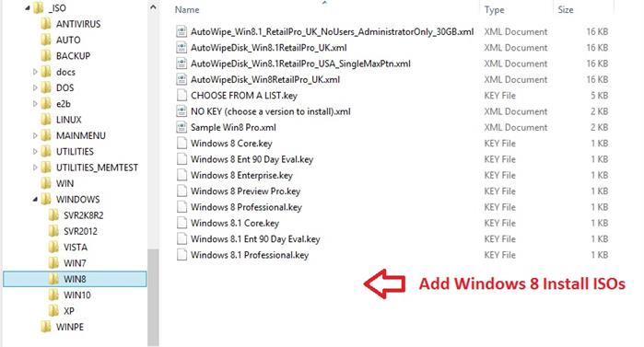Expand the docs folder
644x347 pixels.
35,72
